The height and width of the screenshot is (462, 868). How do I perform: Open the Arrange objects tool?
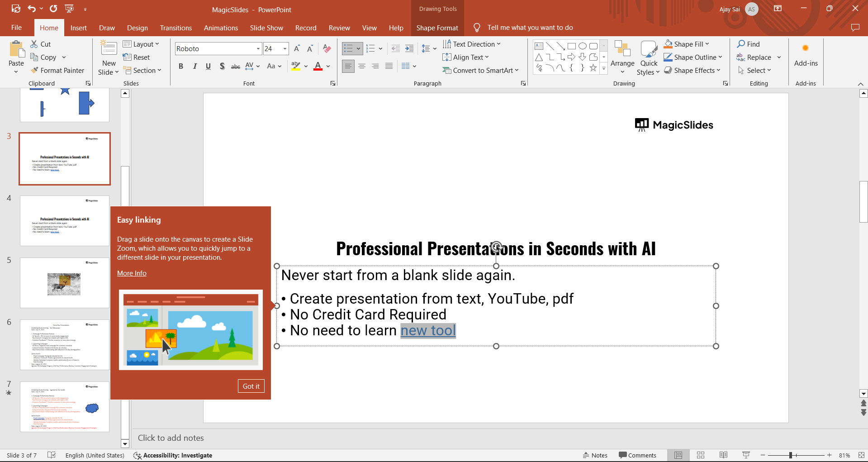click(x=622, y=57)
